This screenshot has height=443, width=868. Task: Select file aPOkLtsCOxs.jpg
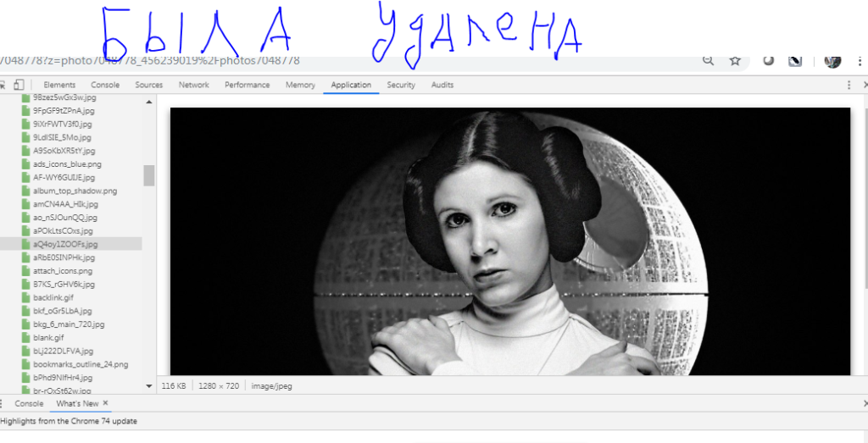(63, 230)
